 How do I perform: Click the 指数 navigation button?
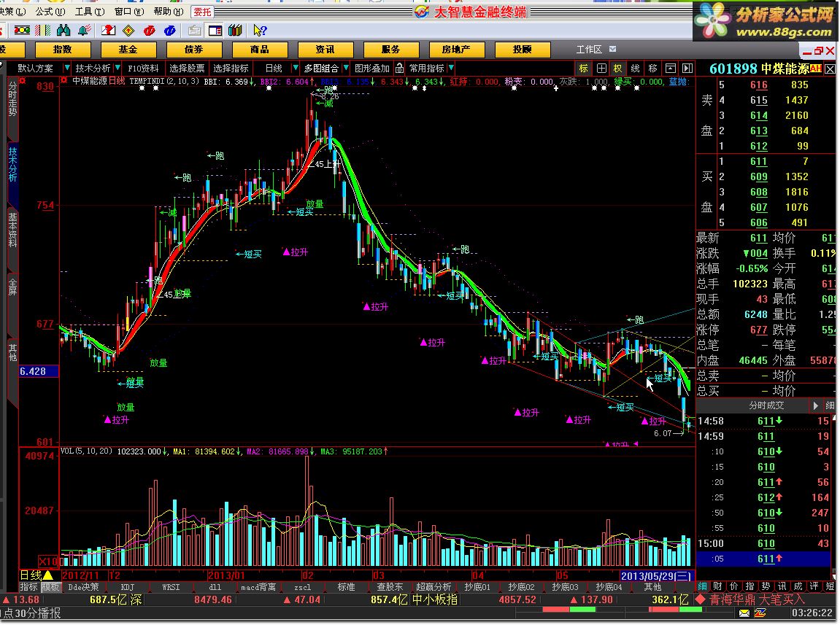point(62,50)
